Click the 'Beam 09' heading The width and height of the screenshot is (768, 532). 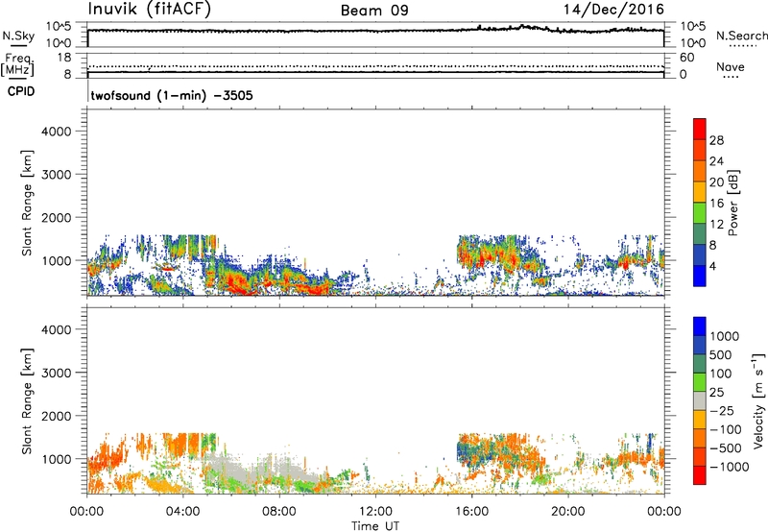(374, 11)
